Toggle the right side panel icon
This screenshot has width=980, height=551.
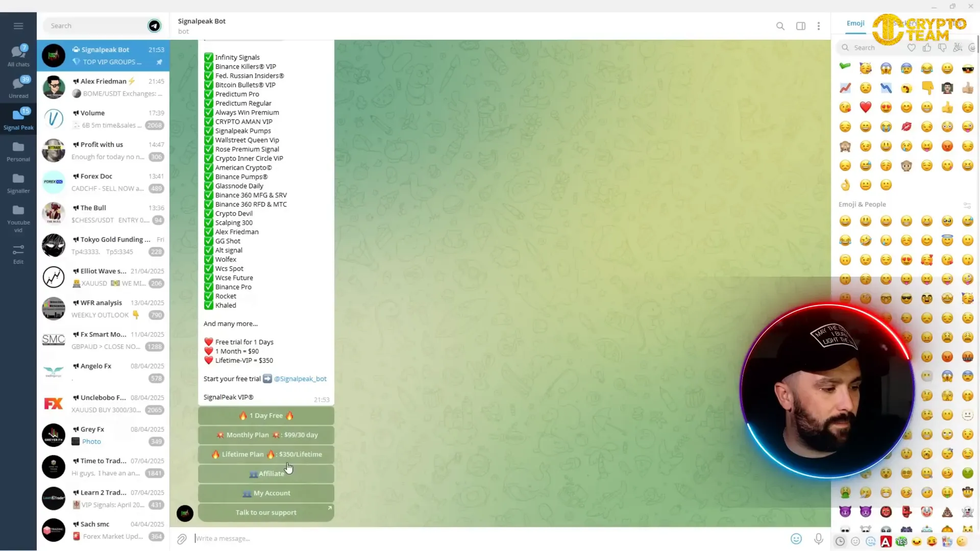pos(801,26)
